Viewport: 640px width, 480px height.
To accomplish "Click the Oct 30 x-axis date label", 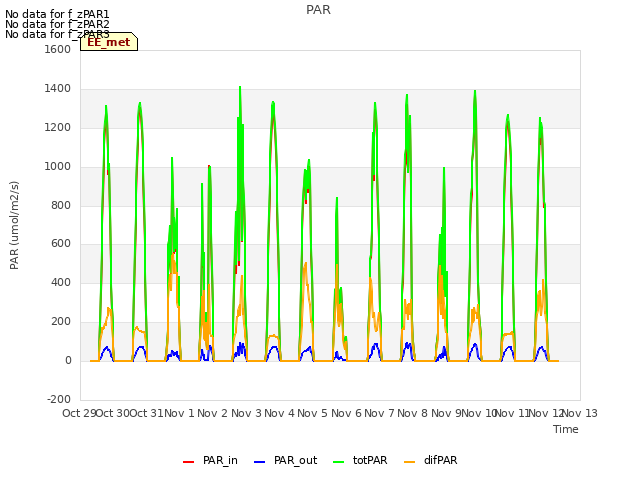I will pos(113,413).
